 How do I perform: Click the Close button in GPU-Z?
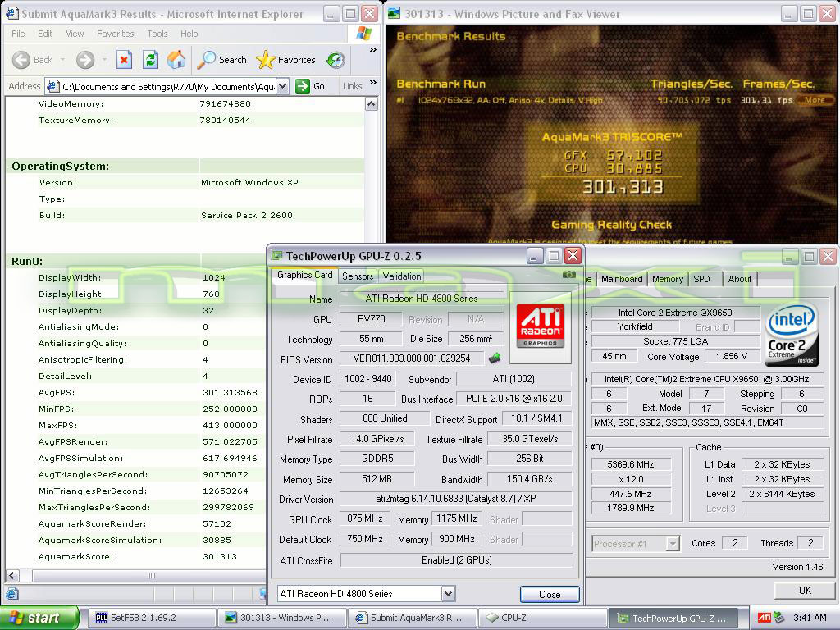[x=550, y=594]
